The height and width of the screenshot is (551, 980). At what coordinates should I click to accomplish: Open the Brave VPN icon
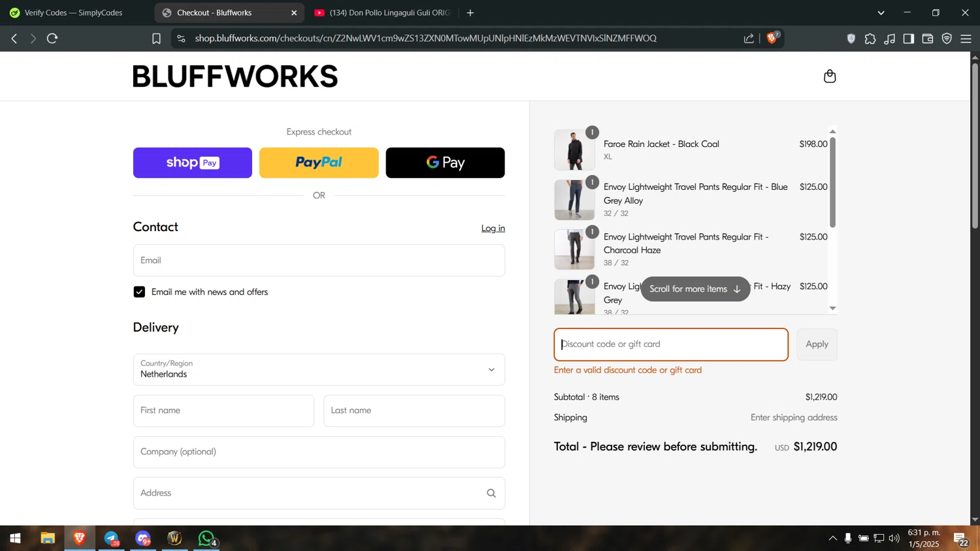tap(947, 39)
